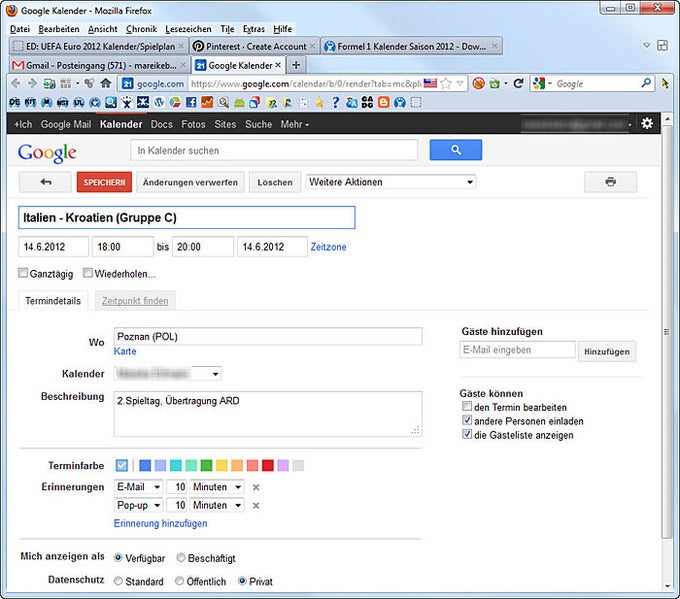Pick the red Terminfarbe swatch

click(268, 465)
